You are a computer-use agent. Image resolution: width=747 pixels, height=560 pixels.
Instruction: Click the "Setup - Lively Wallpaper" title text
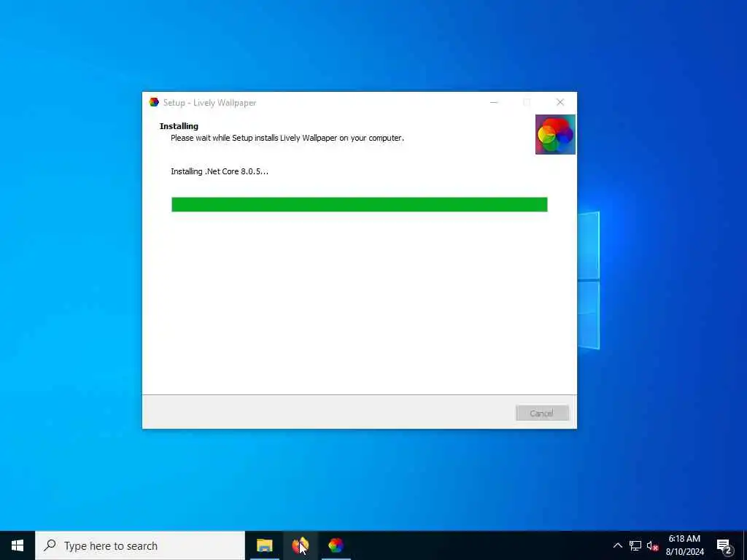pos(209,103)
